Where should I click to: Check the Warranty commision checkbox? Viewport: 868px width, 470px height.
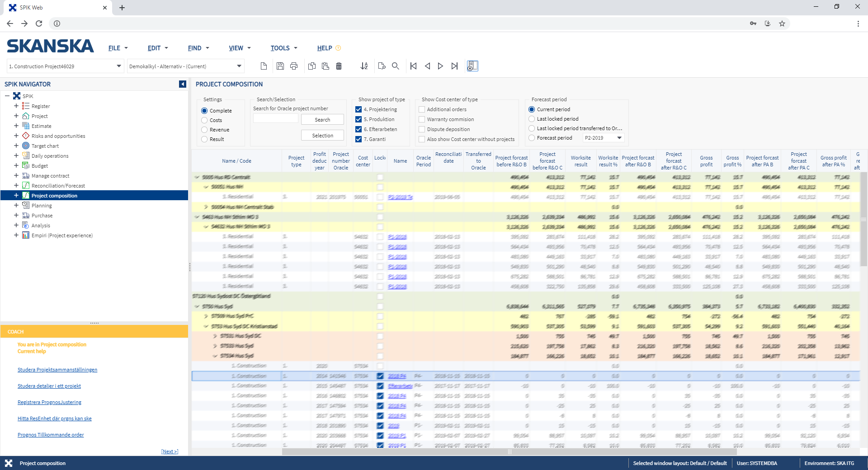[x=422, y=119]
